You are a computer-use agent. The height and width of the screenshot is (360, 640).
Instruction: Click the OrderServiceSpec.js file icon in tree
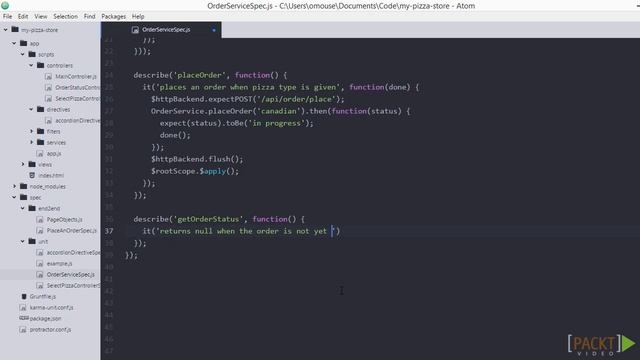point(40,274)
